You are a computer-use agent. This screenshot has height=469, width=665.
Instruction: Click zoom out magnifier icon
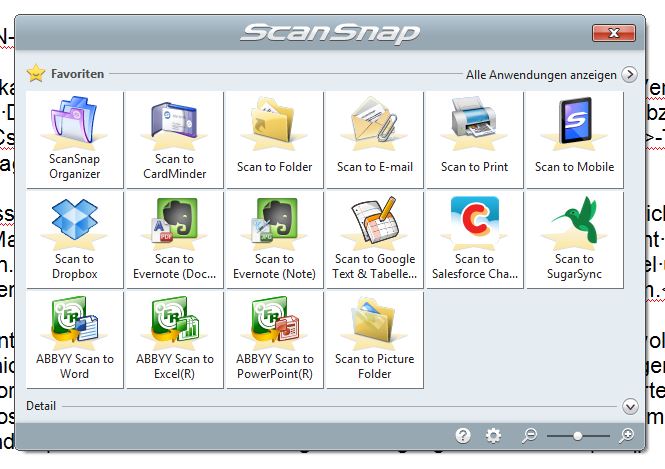click(529, 435)
